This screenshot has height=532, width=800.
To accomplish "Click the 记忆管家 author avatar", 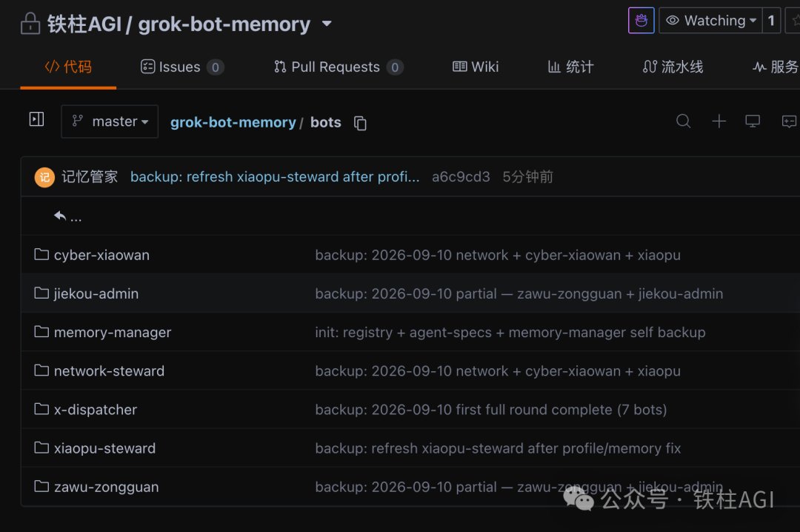I will (x=44, y=177).
